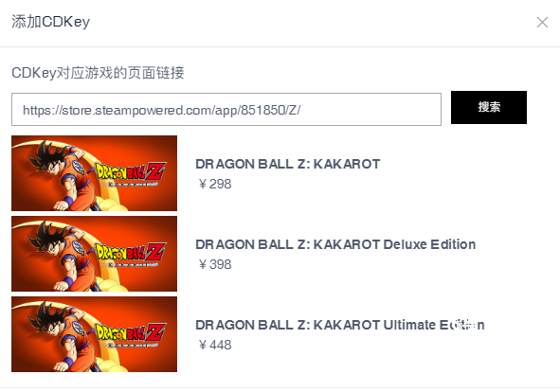
Task: Select the DRAGON BALL Z: KAKAROT base game thumbnail
Action: [95, 173]
